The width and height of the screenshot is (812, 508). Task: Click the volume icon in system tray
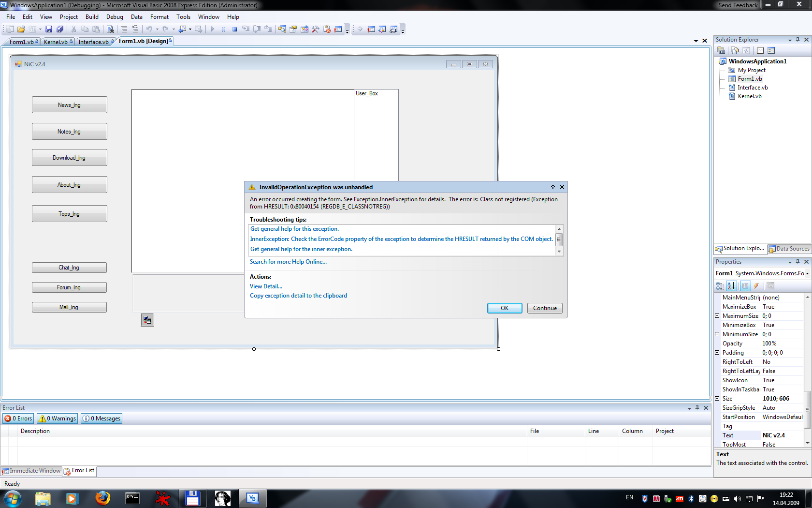point(737,498)
